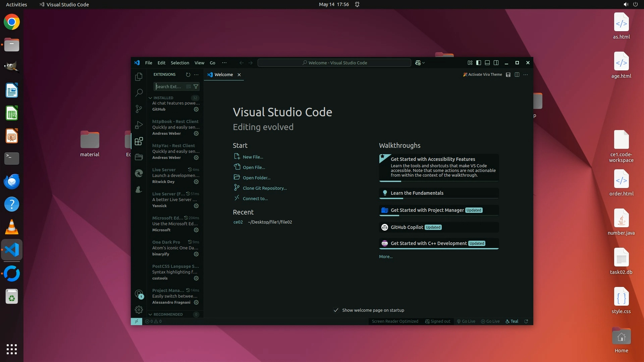Open the Selection menu
Image resolution: width=644 pixels, height=362 pixels.
click(180, 63)
